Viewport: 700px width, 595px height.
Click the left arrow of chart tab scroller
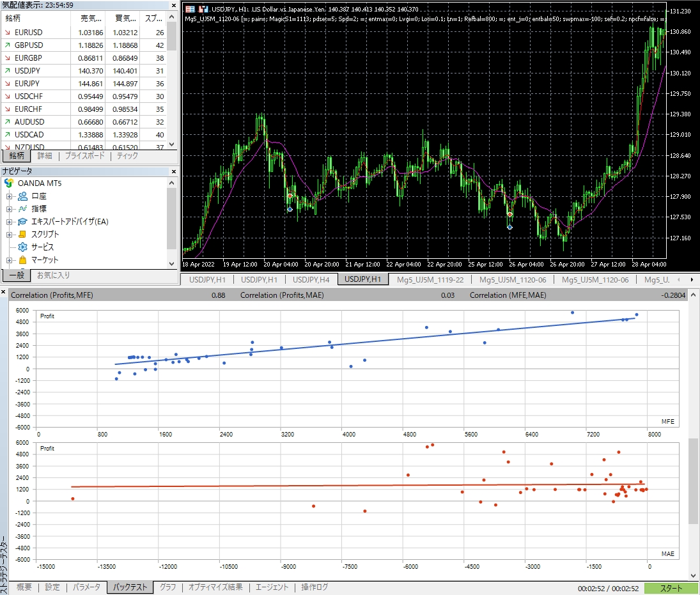pyautogui.click(x=678, y=280)
